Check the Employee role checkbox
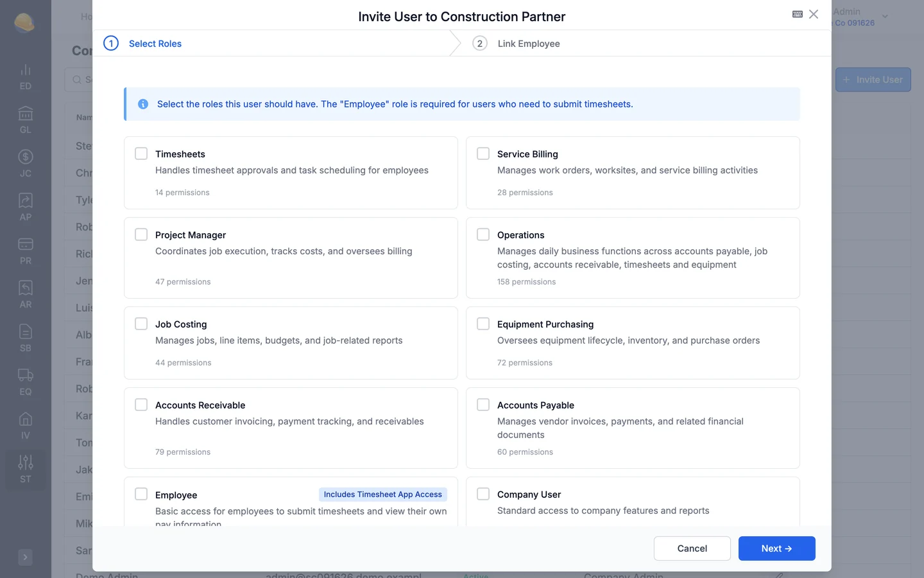 tap(141, 494)
